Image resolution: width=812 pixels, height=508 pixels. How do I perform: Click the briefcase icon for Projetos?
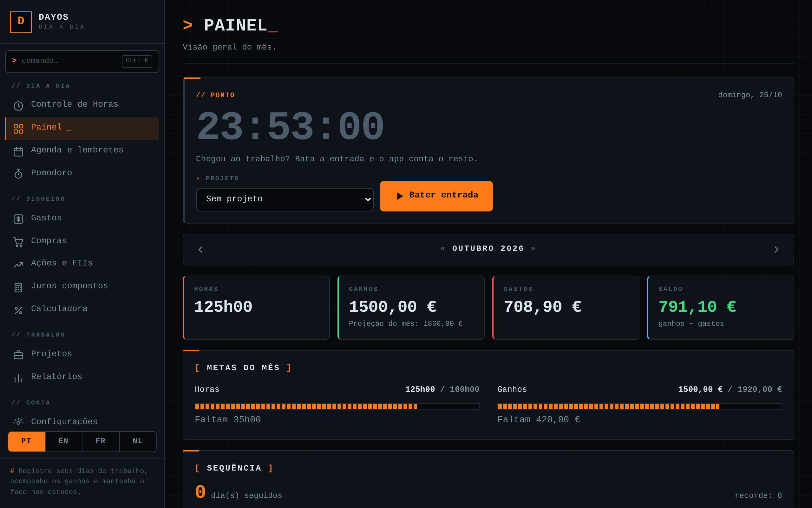(x=18, y=355)
